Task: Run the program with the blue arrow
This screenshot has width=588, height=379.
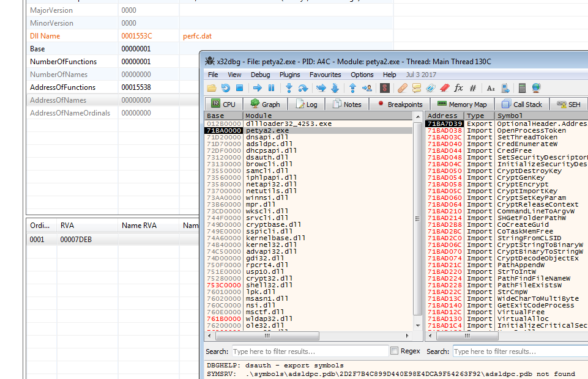Action: pos(257,88)
